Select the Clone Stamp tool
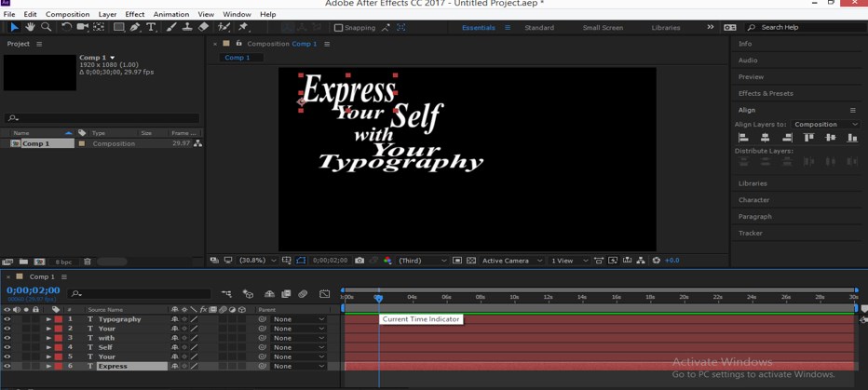Viewport: 868px width, 390px height. 187,27
